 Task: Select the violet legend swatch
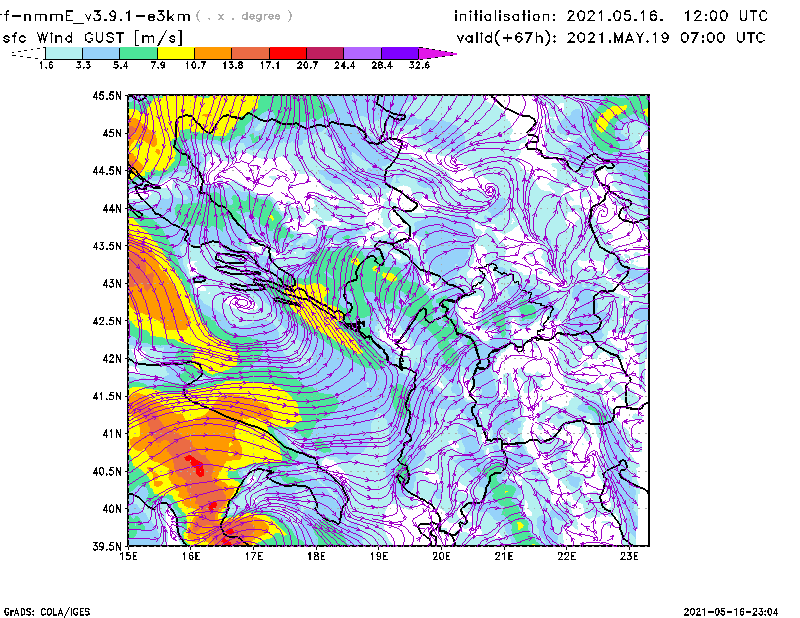(x=400, y=53)
